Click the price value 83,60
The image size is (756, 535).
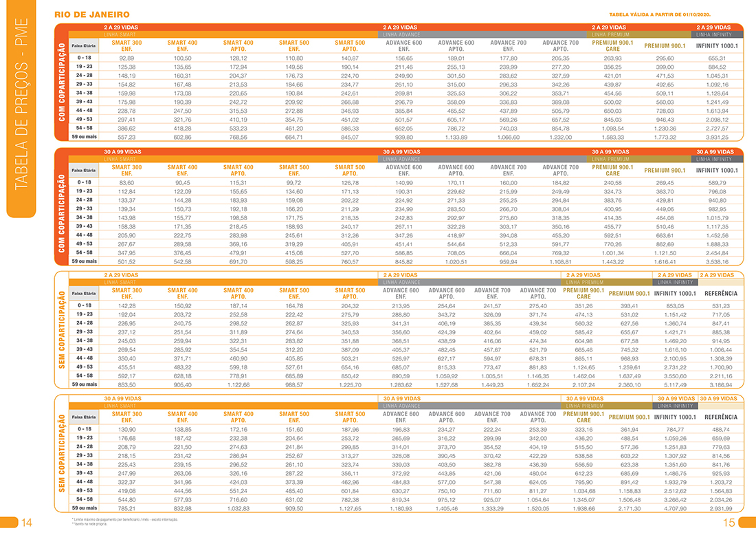[126, 183]
